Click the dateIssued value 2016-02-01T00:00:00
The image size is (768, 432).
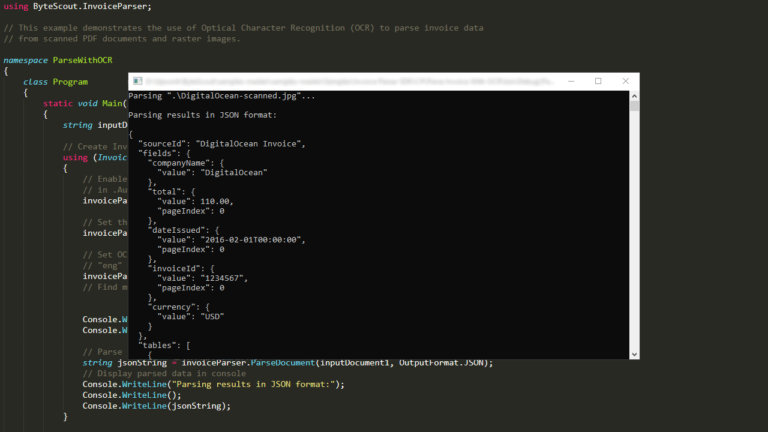tap(250, 240)
